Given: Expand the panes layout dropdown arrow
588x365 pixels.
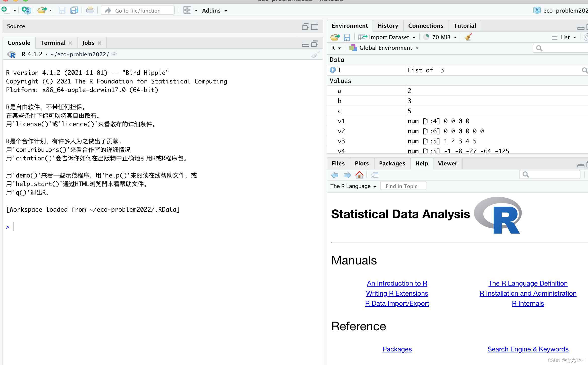Looking at the screenshot, I should 196,11.
